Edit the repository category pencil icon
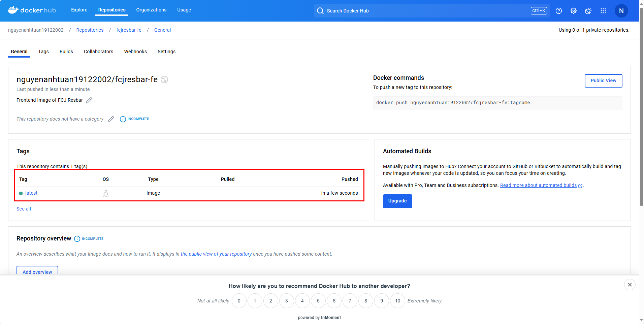Image resolution: width=644 pixels, height=324 pixels. click(111, 119)
